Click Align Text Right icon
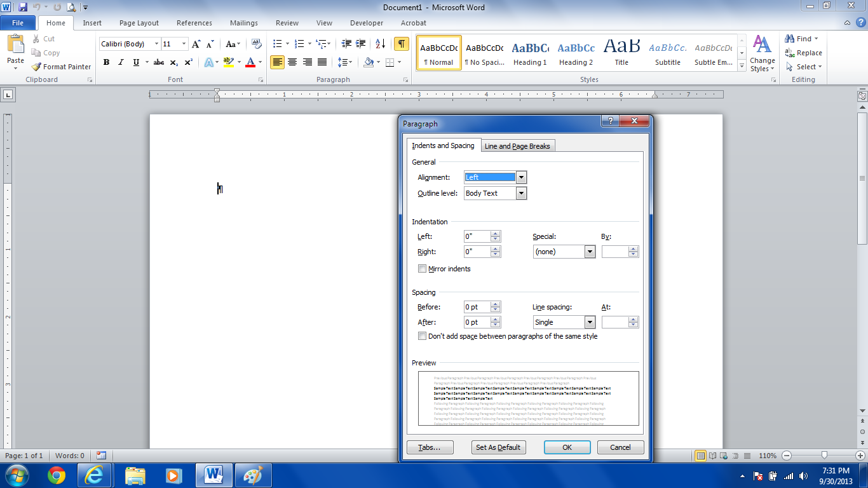The image size is (868, 488). point(308,62)
